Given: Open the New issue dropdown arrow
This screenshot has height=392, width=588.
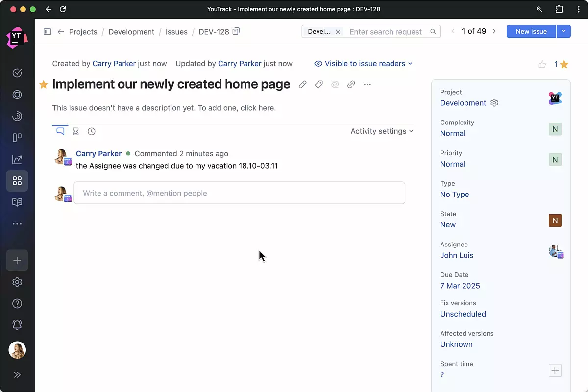Looking at the screenshot, I should coord(563,31).
